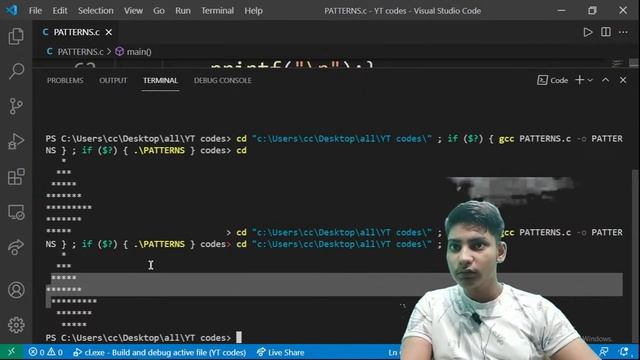Switch to the OUTPUT panel tab
The height and width of the screenshot is (360, 640).
(x=113, y=80)
